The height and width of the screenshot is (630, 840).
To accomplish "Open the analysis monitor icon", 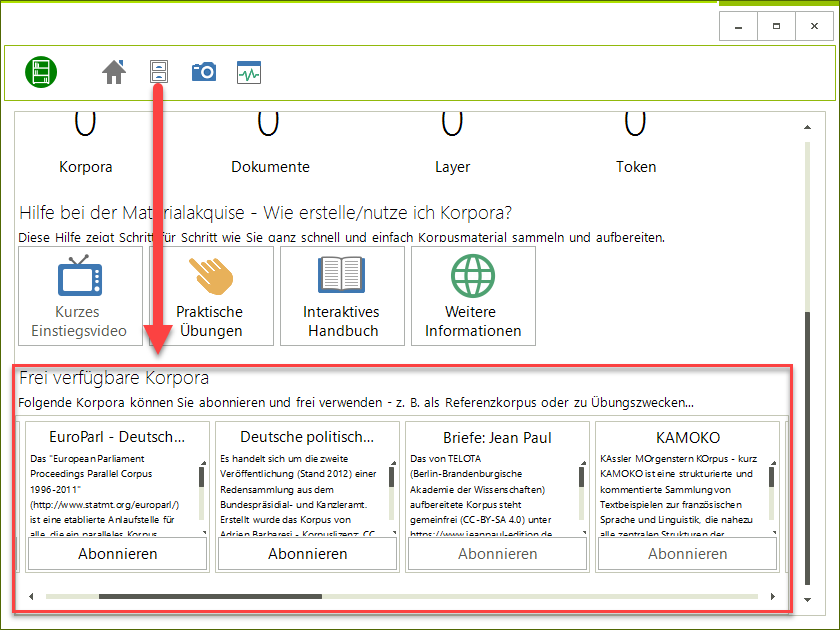I will 248,72.
